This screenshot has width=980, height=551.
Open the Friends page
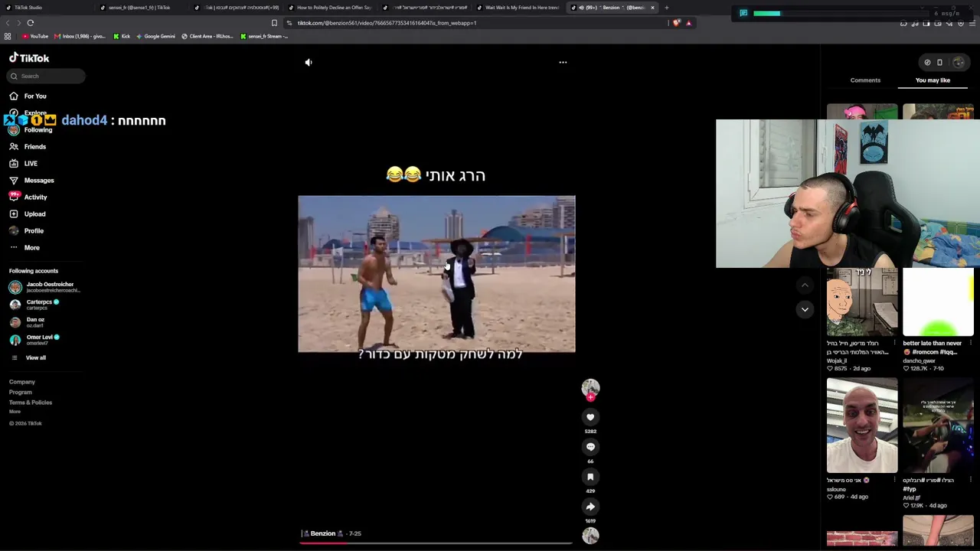[x=35, y=147]
